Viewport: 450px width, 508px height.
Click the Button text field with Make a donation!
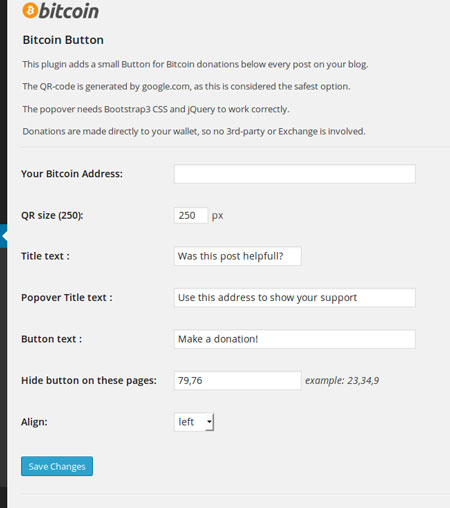(x=295, y=339)
